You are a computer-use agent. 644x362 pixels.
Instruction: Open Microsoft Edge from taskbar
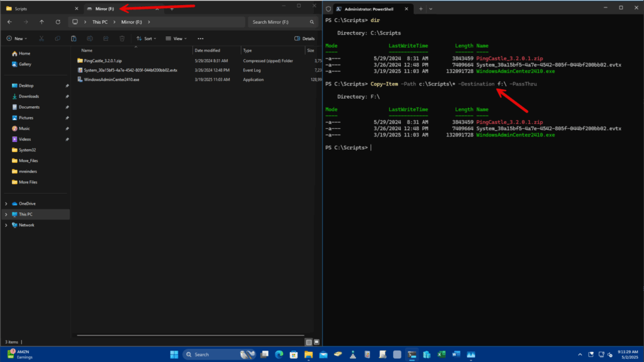point(279,354)
